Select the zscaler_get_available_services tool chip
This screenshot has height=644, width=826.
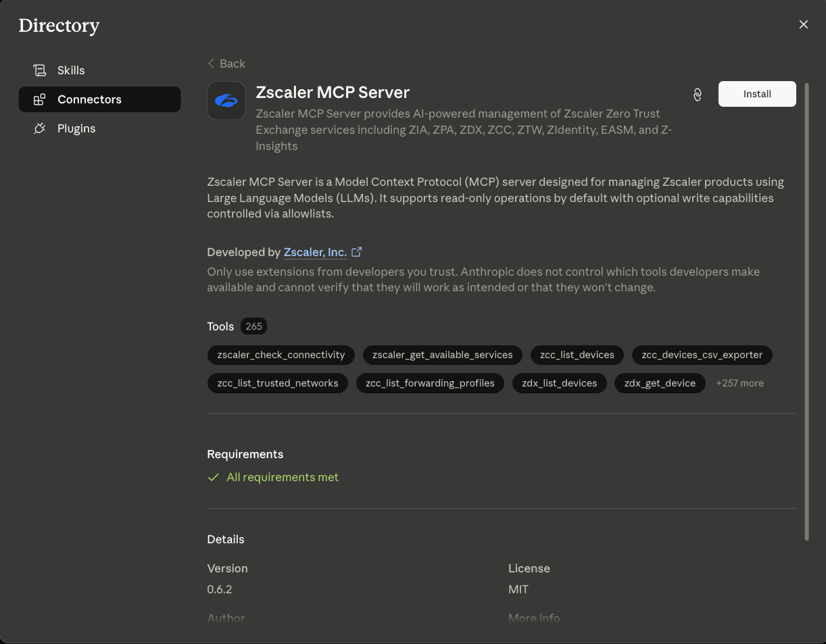coord(443,355)
